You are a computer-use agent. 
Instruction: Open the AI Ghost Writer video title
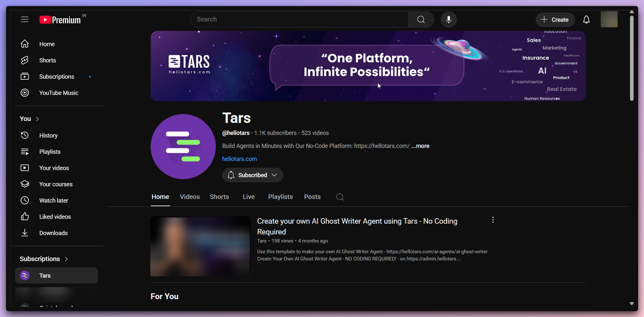coord(357,226)
